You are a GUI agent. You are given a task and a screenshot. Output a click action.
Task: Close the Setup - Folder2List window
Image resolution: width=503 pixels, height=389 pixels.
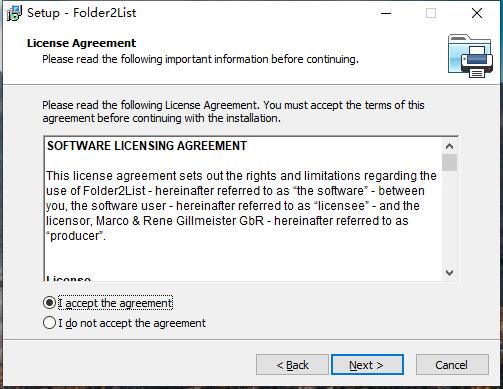tap(477, 13)
